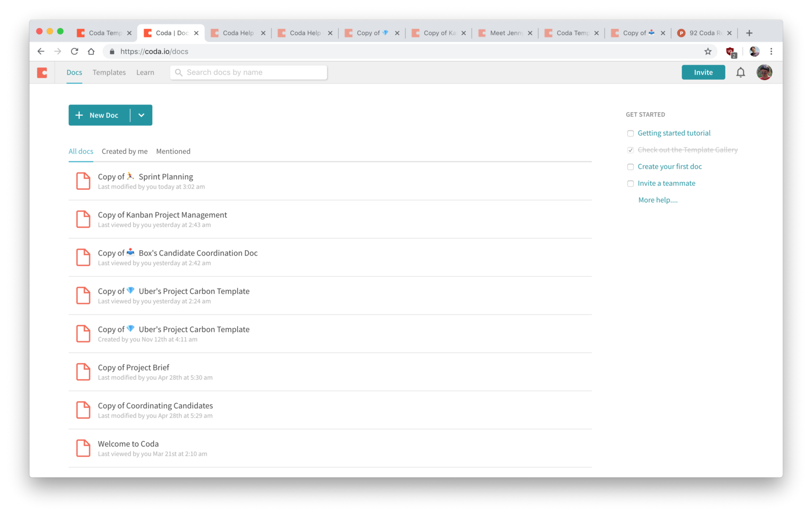Open 'Copy of Project Brief' doc title
The image size is (812, 516).
[x=133, y=367]
